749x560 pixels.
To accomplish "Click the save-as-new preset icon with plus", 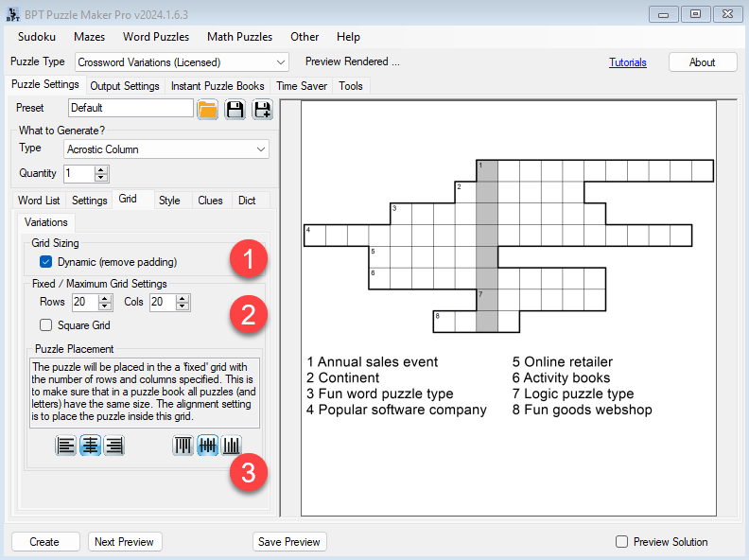I will click(x=262, y=109).
